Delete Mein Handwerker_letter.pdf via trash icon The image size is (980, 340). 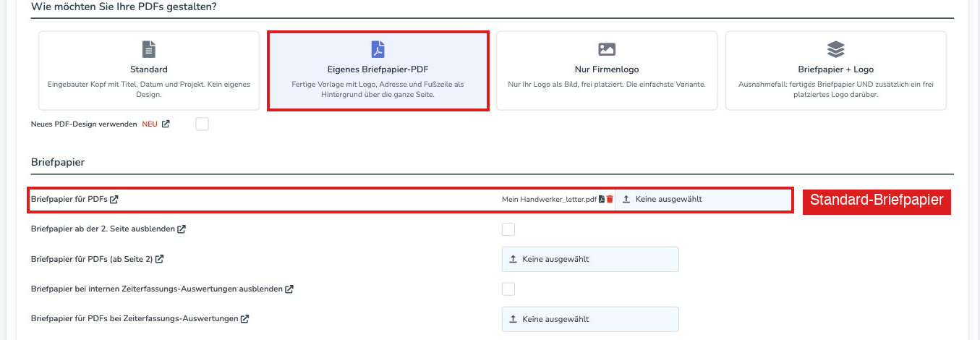[610, 199]
